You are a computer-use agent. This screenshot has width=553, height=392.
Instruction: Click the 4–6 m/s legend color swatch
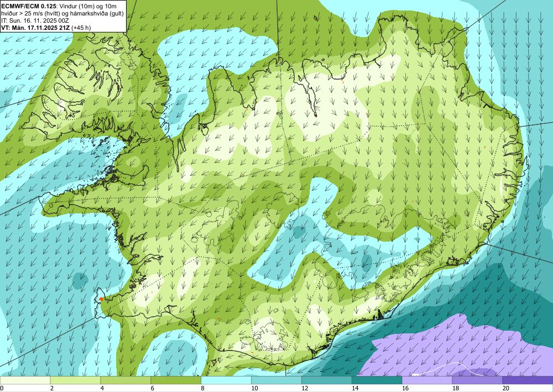click(x=126, y=380)
